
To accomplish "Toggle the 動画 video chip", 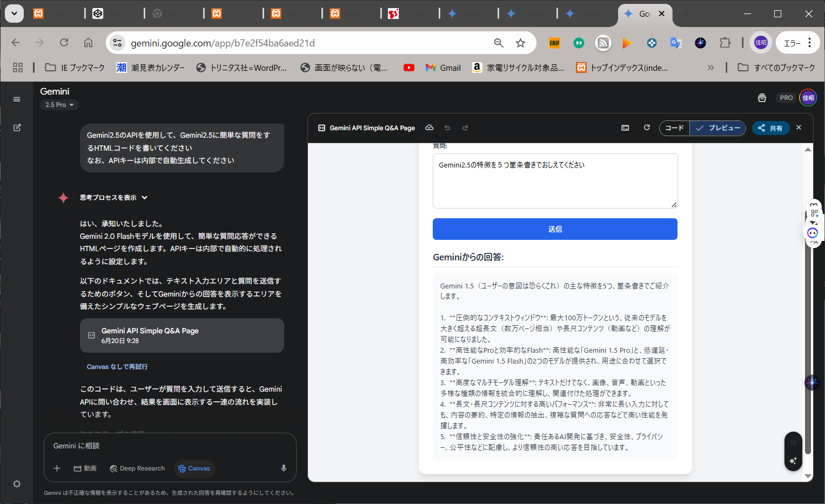I will click(x=85, y=468).
